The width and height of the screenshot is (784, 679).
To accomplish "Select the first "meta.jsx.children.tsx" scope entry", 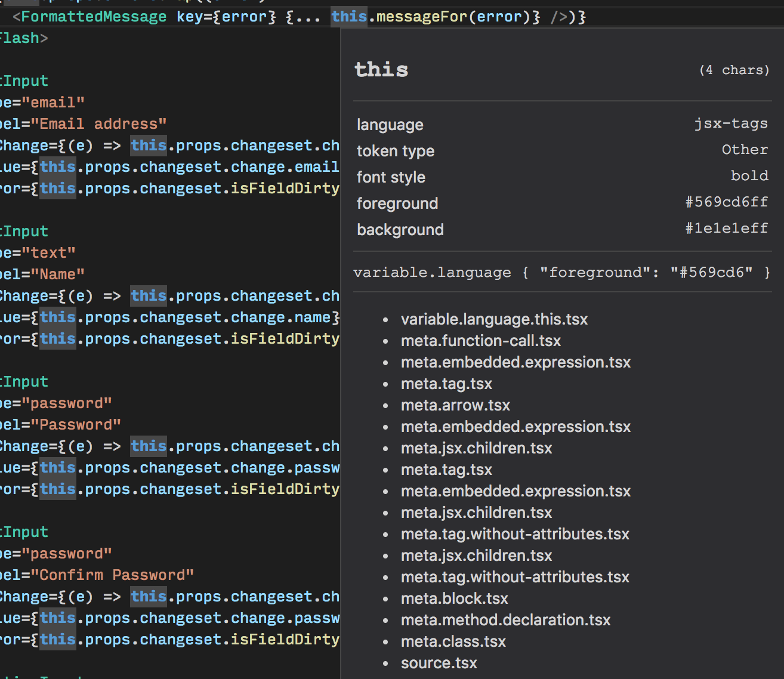I will click(476, 448).
